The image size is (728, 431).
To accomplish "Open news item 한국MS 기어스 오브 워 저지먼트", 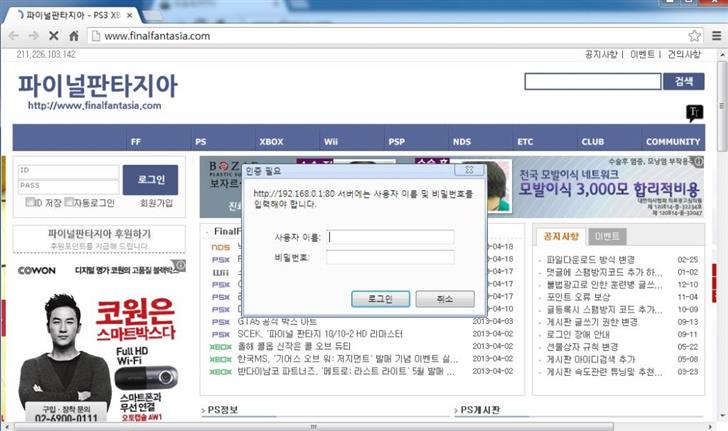I will coord(347,359).
